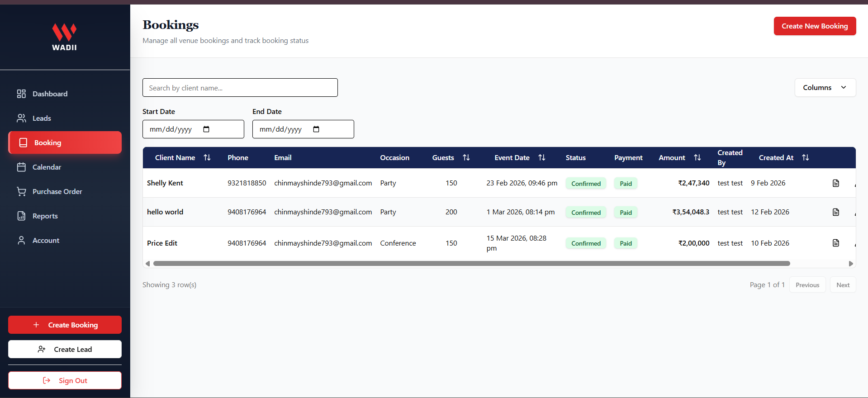Click the Purchase Order cart icon
This screenshot has width=868, height=398.
21,191
